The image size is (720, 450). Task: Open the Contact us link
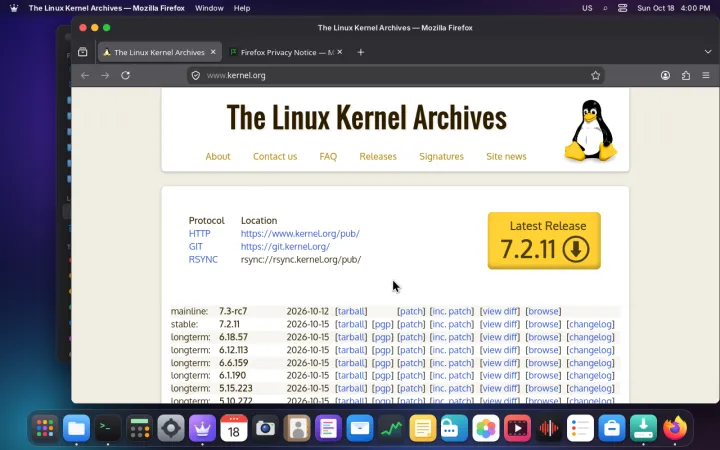coord(275,157)
